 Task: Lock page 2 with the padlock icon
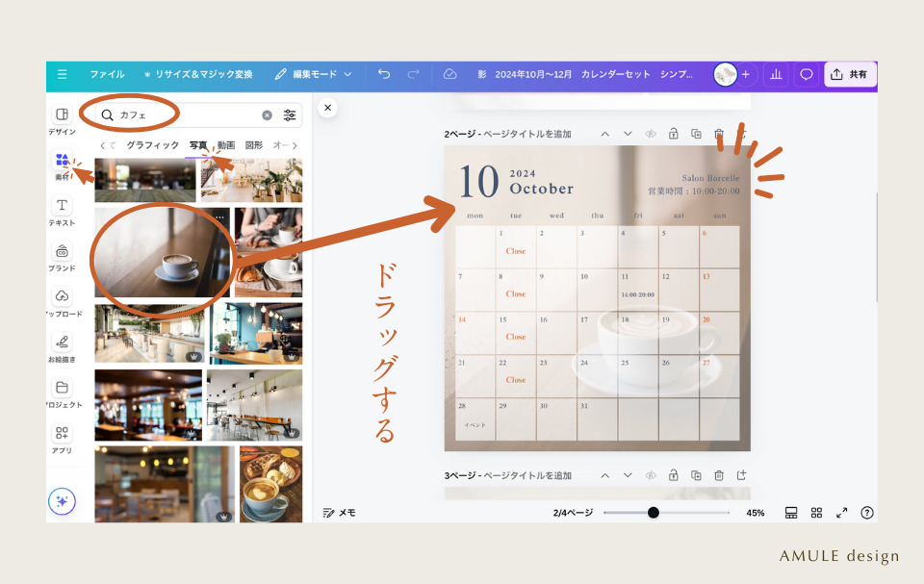click(x=674, y=134)
